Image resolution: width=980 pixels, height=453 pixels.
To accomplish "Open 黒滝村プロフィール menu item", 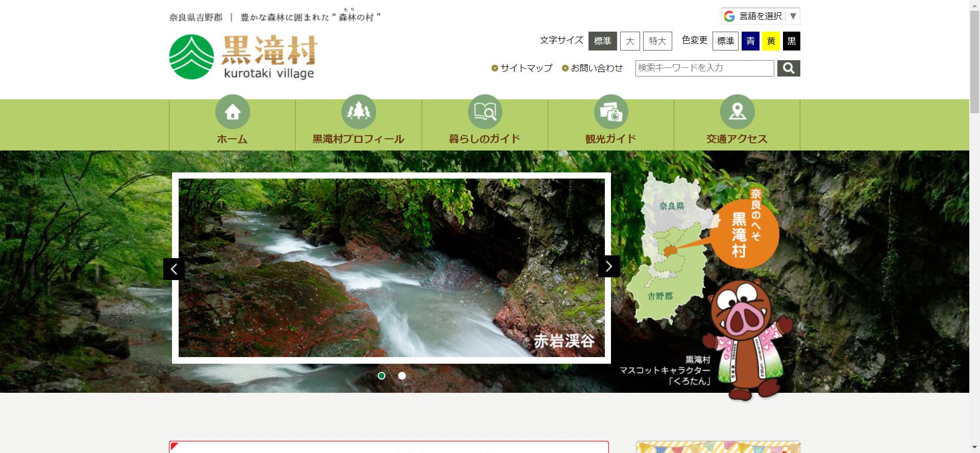I will (x=358, y=139).
